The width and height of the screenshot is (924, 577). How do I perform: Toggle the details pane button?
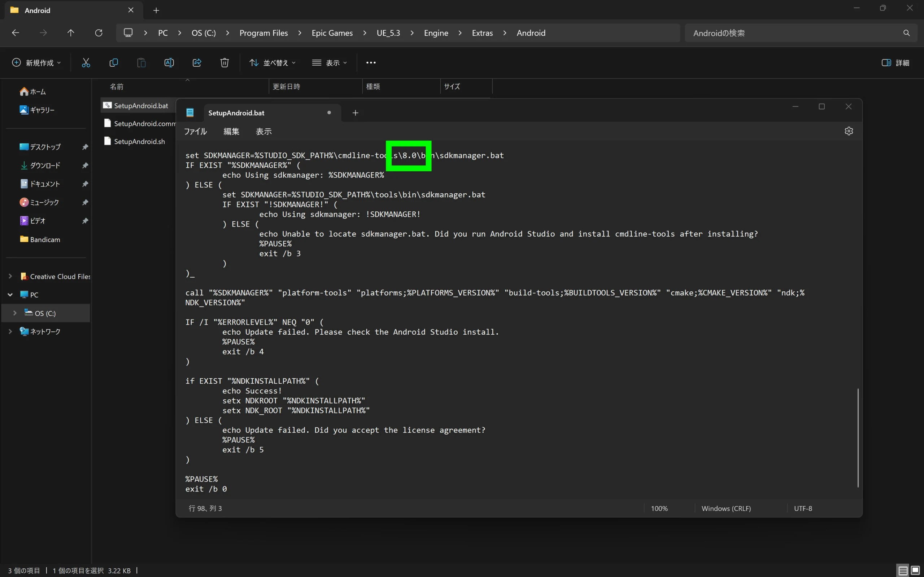click(895, 63)
